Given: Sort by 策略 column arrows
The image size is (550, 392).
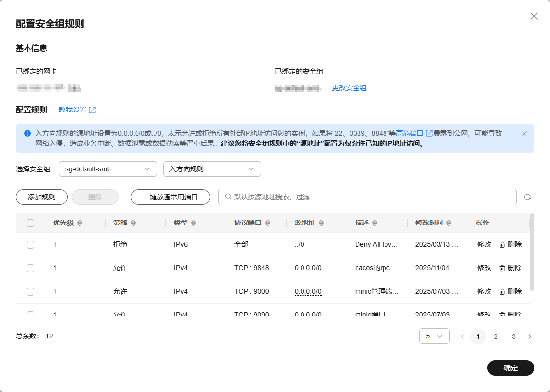Looking at the screenshot, I should tap(133, 223).
